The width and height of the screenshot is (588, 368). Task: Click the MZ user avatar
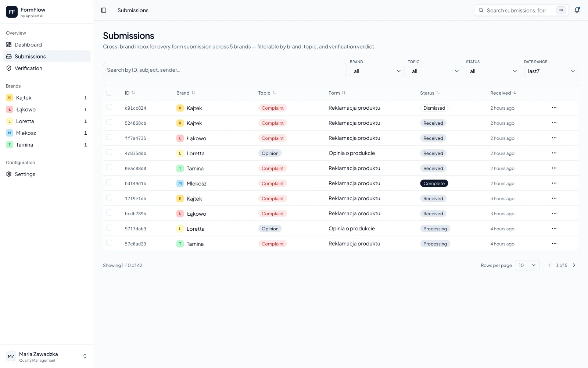(11, 356)
